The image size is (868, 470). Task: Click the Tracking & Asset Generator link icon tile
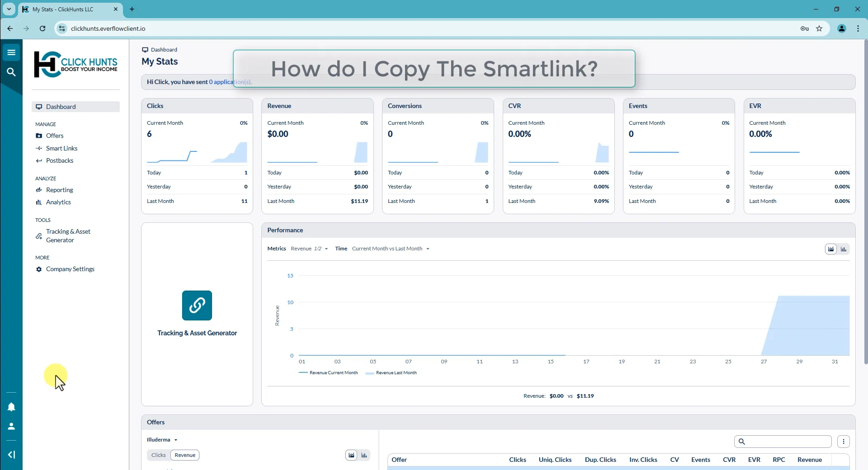(x=197, y=305)
